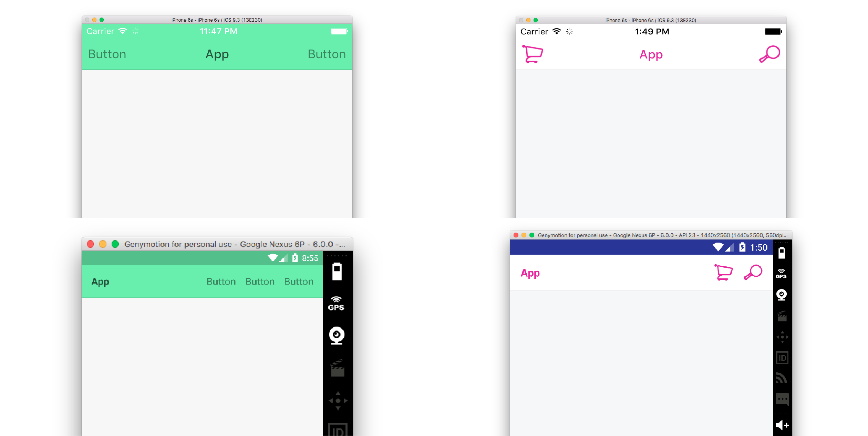Click volume up icon in Genymotion sidebar
Screen dimensions: 868x436
[782, 425]
